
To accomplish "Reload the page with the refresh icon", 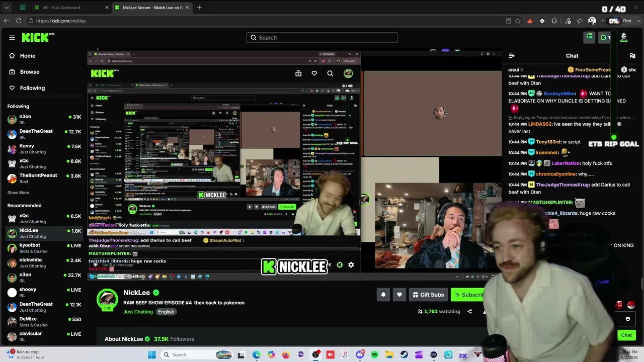I will (19, 21).
